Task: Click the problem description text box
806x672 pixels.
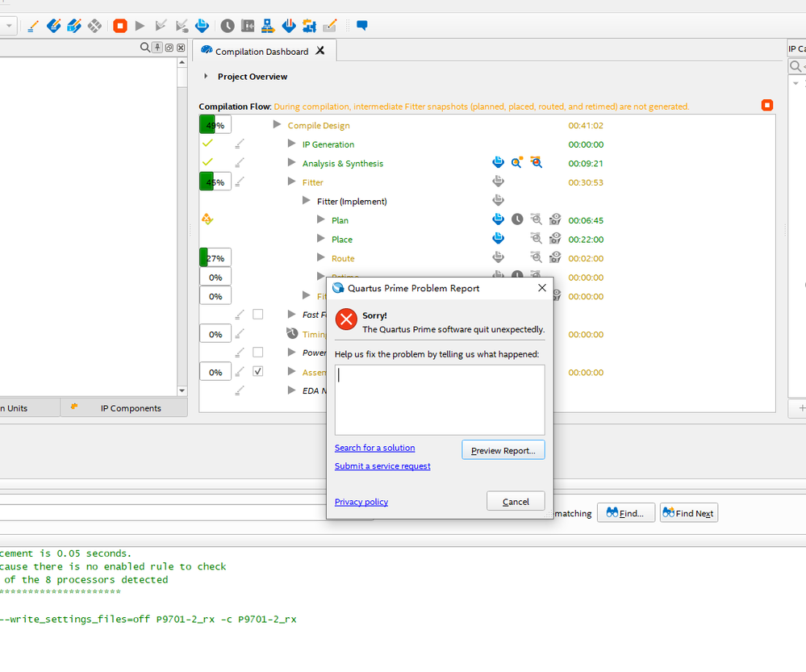Action: coord(439,399)
